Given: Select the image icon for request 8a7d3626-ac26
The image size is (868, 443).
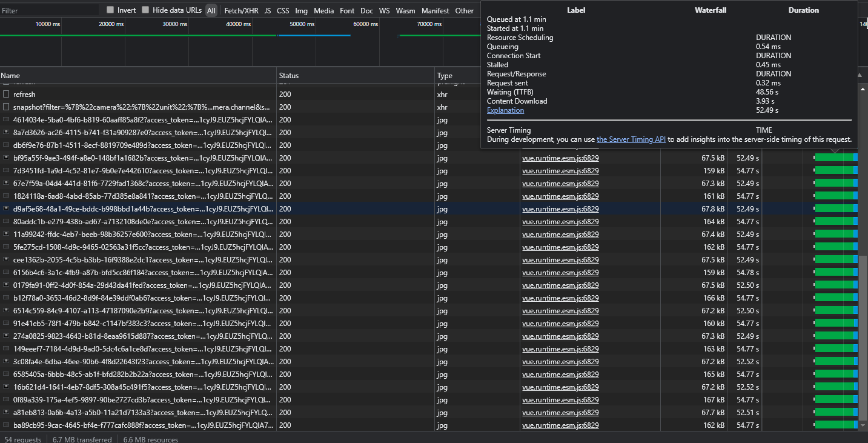Looking at the screenshot, I should [x=6, y=133].
